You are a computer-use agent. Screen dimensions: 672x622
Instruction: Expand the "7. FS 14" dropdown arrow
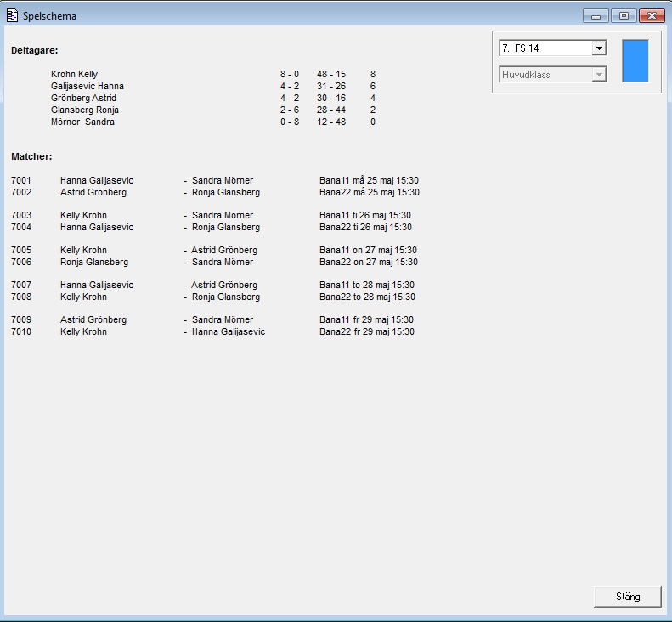pos(599,48)
